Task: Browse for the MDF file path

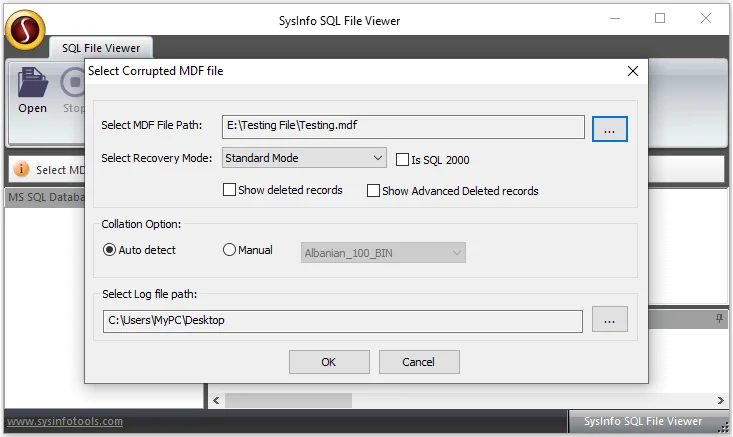Action: 610,128
